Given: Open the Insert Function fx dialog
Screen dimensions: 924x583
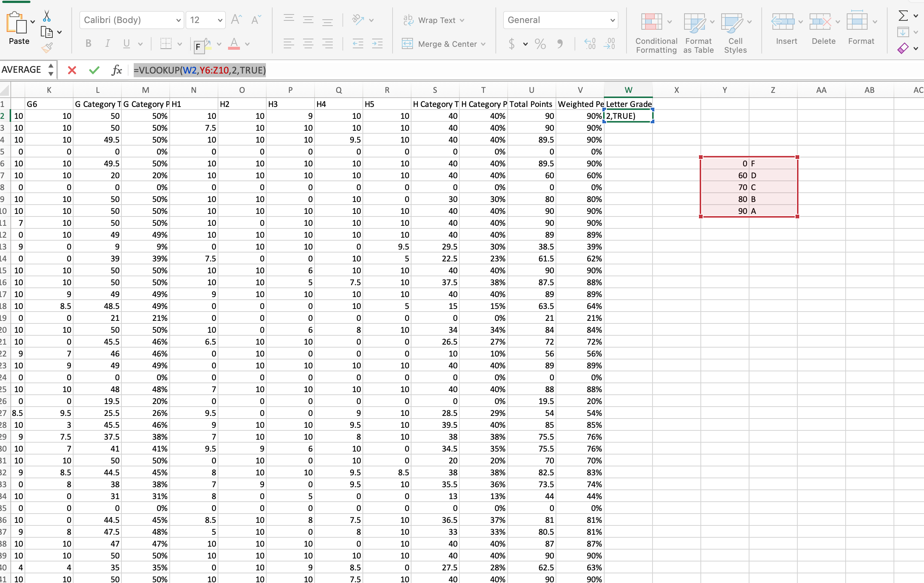Looking at the screenshot, I should 116,70.
